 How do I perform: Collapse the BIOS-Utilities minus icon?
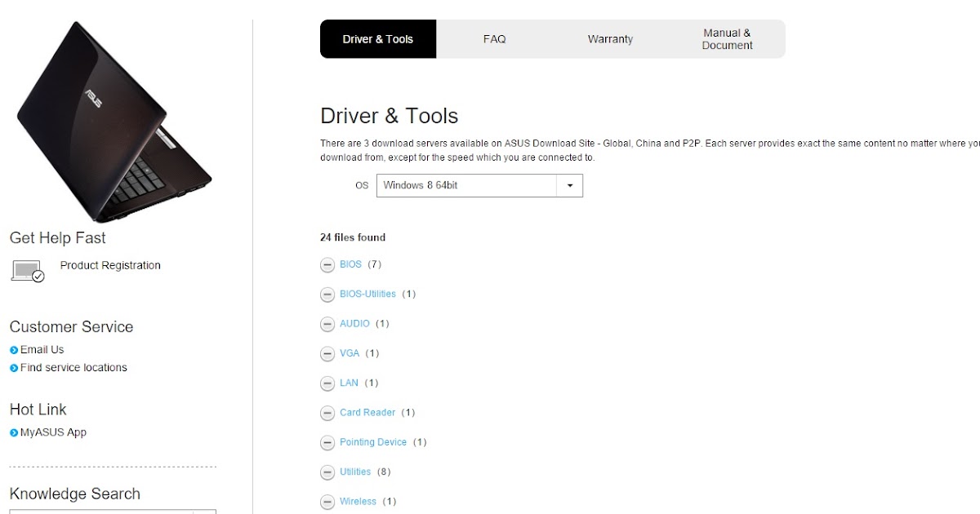[327, 295]
